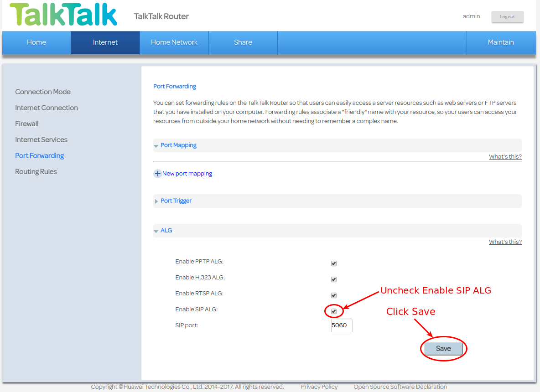Select the Internet tab
The width and height of the screenshot is (540, 392).
tap(105, 42)
